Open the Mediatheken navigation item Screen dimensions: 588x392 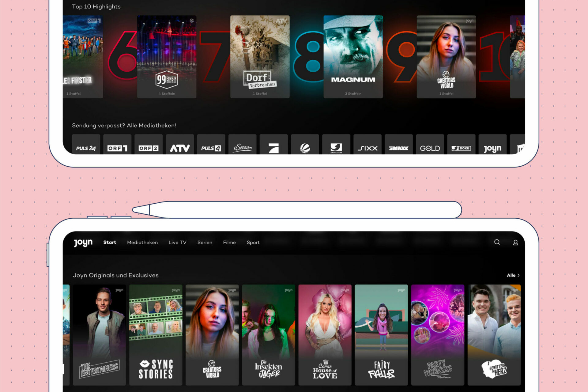(x=142, y=242)
